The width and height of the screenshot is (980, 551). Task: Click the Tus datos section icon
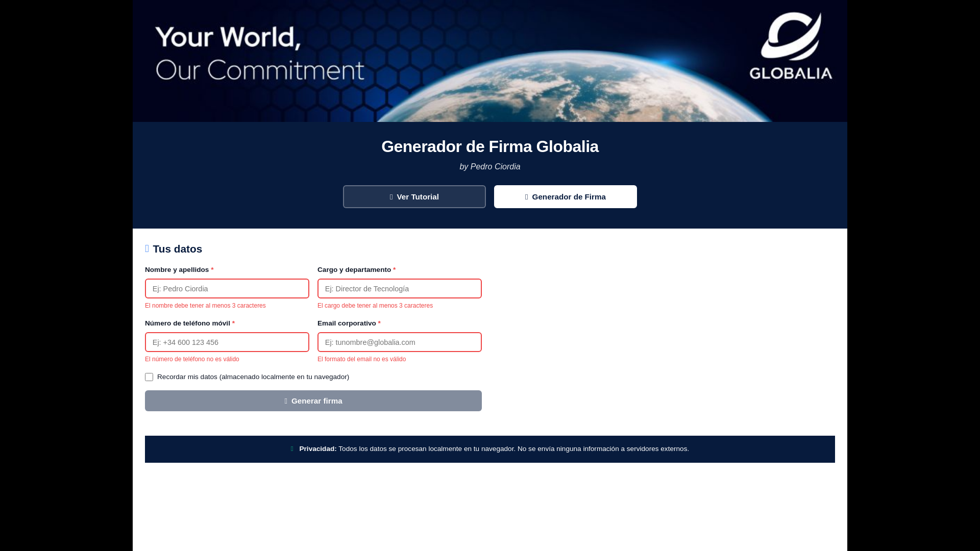(x=147, y=248)
